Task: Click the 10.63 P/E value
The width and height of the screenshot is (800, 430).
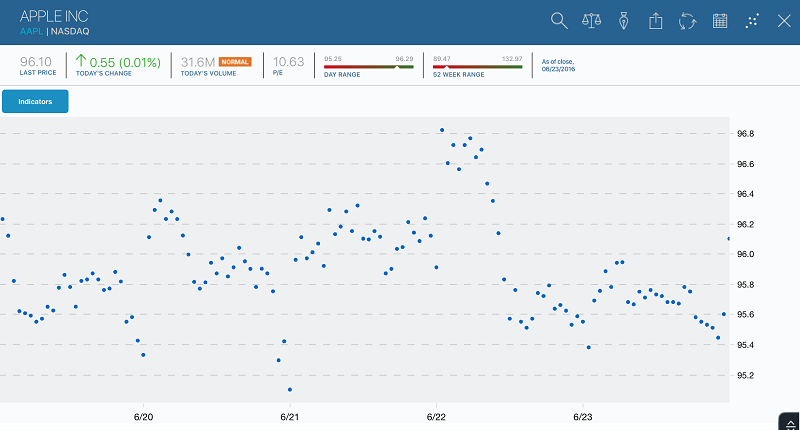Action: click(x=288, y=62)
